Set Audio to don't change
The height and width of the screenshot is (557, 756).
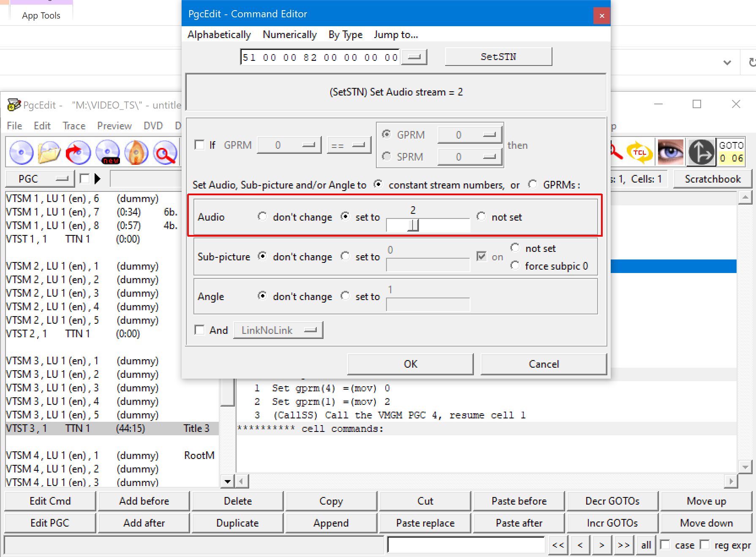(x=262, y=216)
